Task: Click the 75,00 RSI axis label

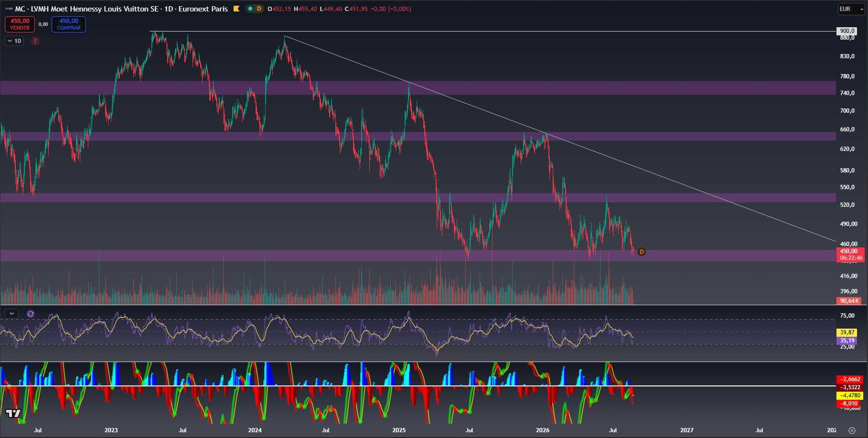Action: [847, 316]
